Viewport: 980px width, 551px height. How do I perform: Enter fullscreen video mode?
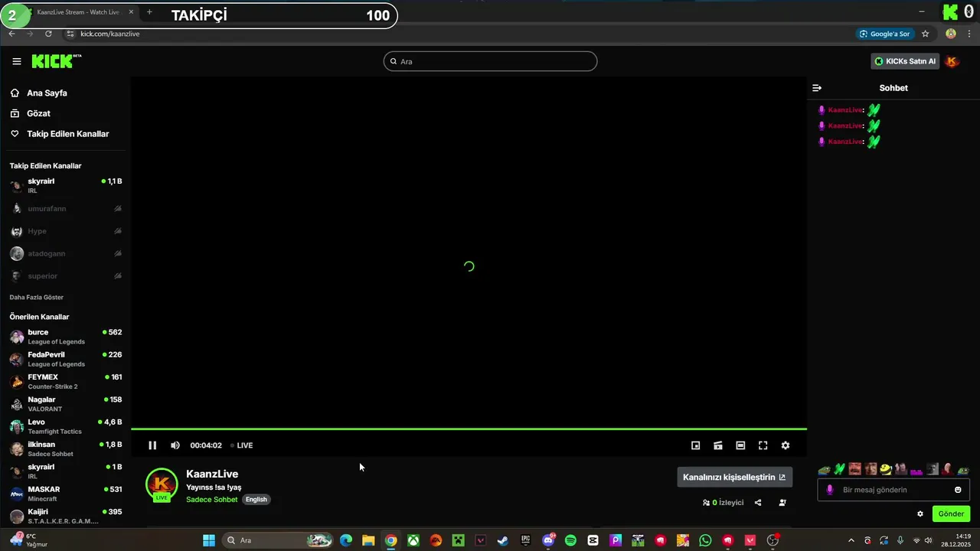pyautogui.click(x=763, y=445)
